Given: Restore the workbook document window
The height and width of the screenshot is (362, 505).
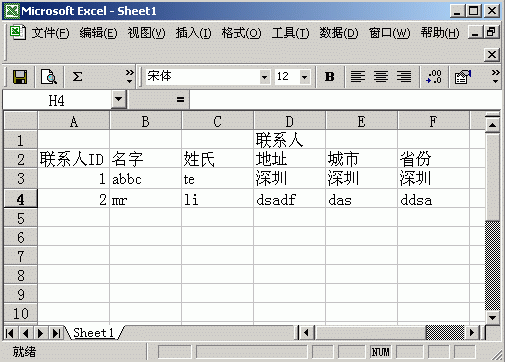Looking at the screenshot, I should [491, 32].
